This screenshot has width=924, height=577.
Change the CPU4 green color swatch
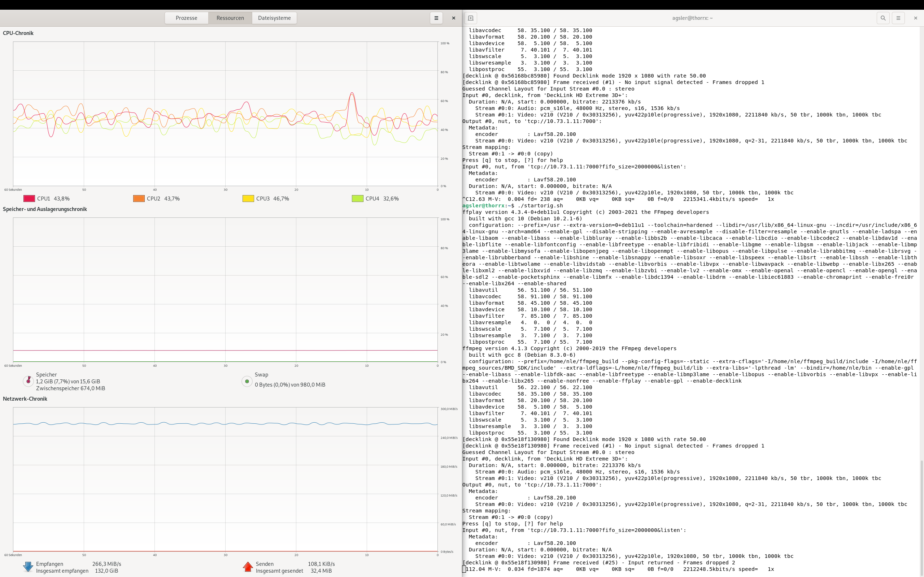tap(357, 198)
